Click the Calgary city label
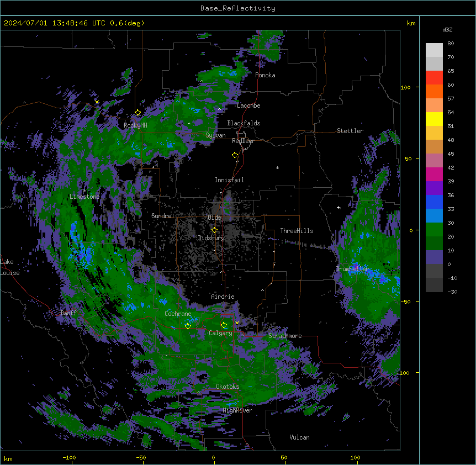Viewport: 476px width, 465px height. click(220, 333)
